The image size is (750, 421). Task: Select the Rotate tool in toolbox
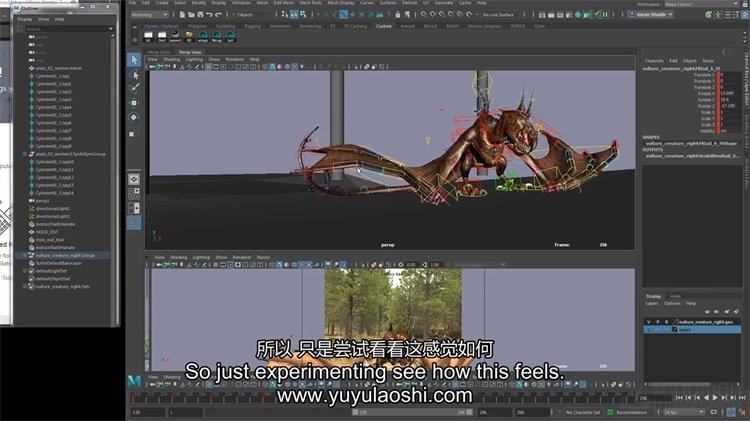[134, 117]
